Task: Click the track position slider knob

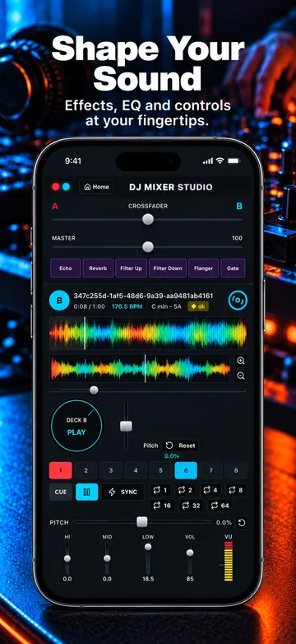Action: pos(94,390)
